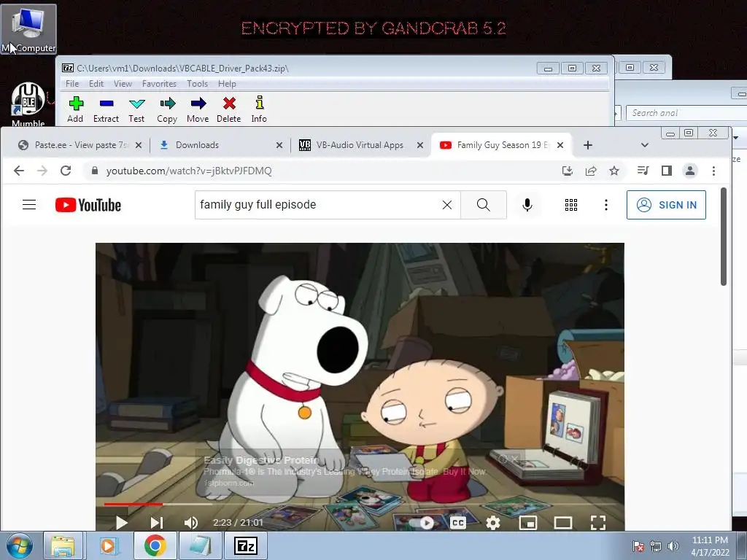Enter full screen on the video
The width and height of the screenshot is (747, 560).
598,523
